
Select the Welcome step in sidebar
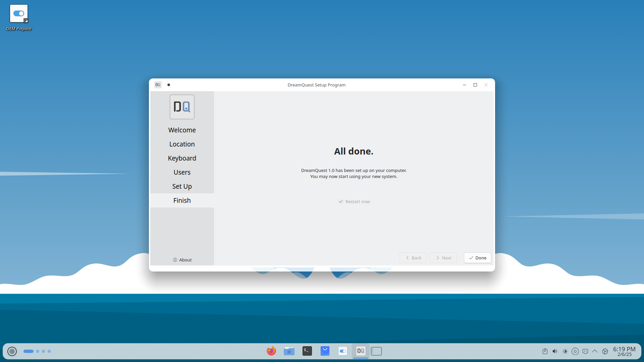pos(182,130)
